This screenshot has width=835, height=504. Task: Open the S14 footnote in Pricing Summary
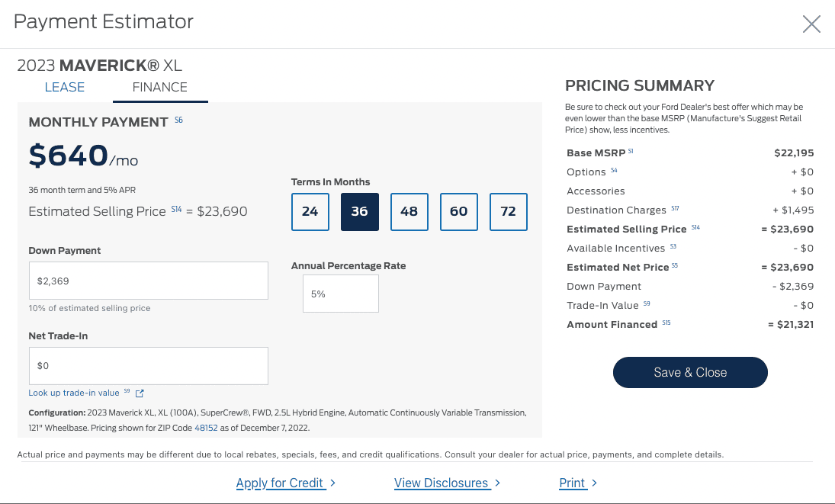695,228
